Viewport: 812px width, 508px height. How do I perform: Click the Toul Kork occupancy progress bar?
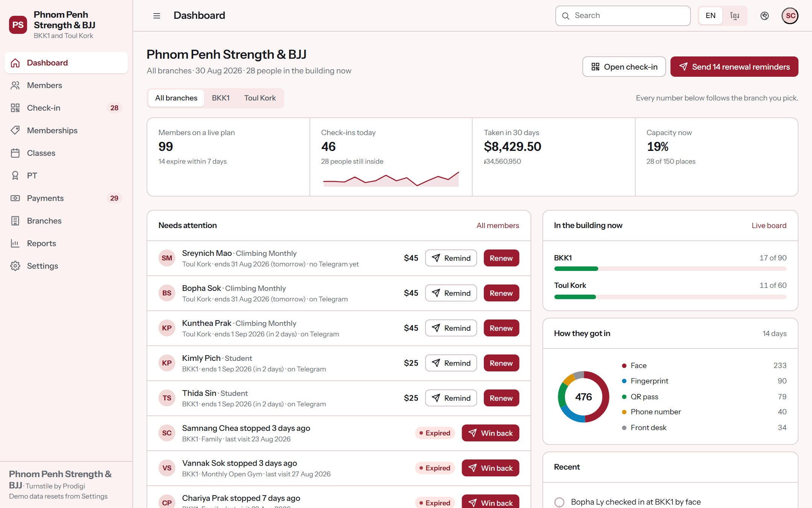point(670,297)
